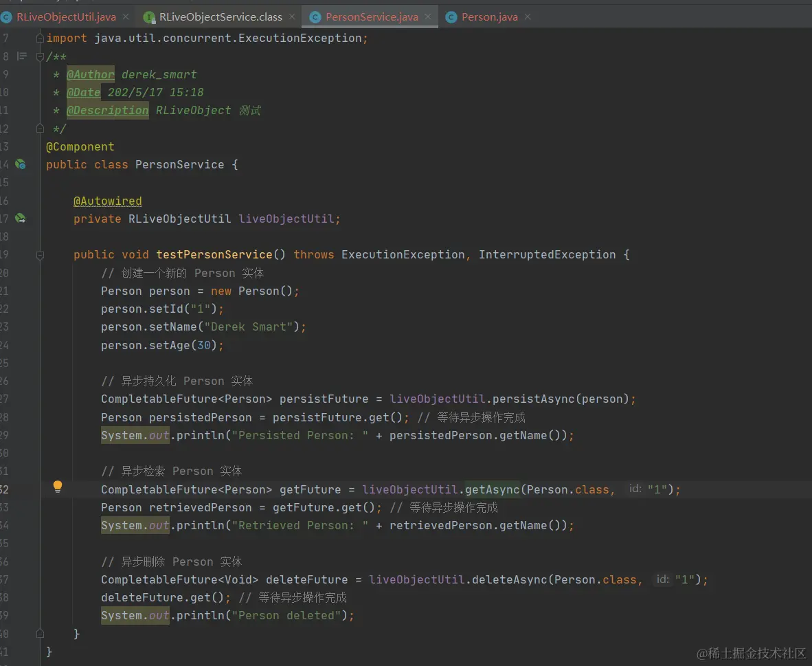812x666 pixels.
Task: Click the Person.java class icon
Action: [451, 17]
